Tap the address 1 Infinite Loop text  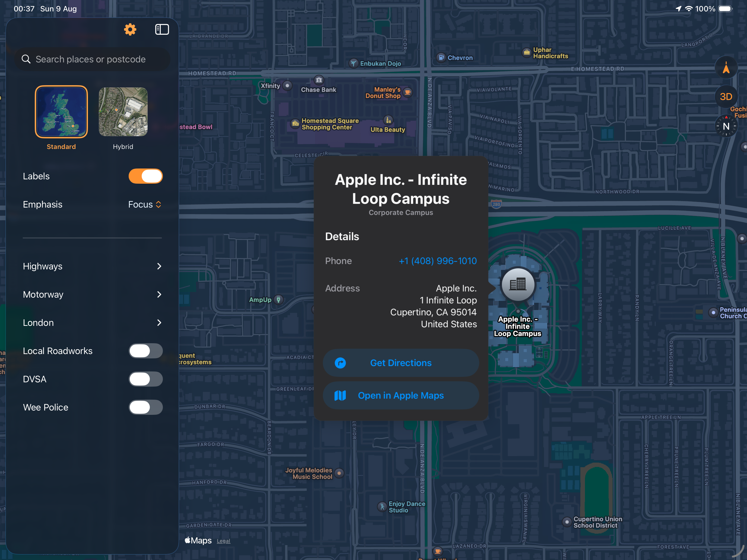tap(448, 300)
